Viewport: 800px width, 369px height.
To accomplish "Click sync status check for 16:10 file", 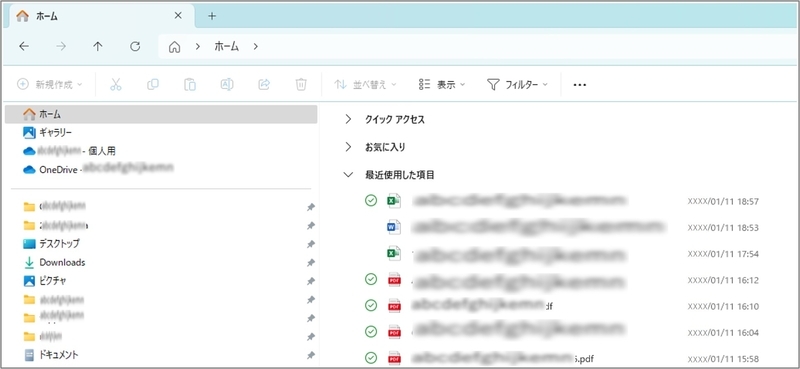I will click(x=371, y=306).
